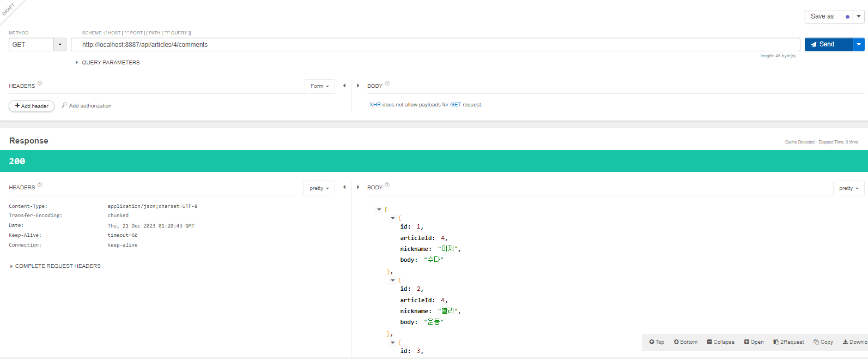Collapse the JSON object with id 1
Image resolution: width=868 pixels, height=359 pixels.
coord(393,218)
